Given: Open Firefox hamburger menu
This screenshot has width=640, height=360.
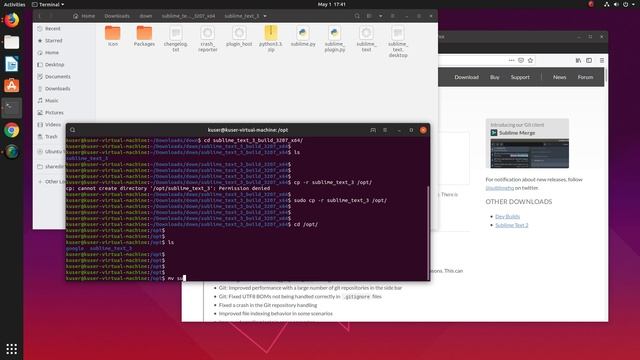Looking at the screenshot, I should (x=602, y=60).
